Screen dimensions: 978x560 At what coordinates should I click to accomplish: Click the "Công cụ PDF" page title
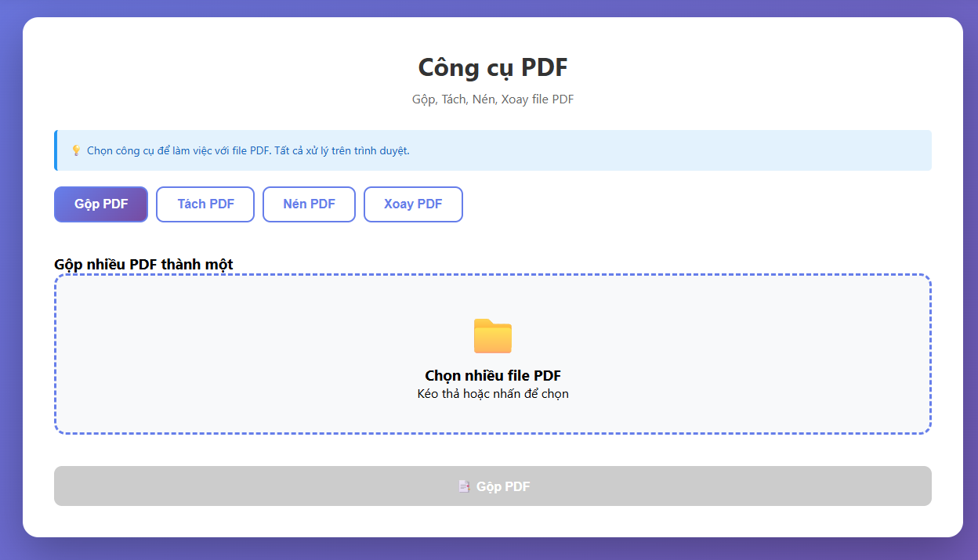(492, 68)
